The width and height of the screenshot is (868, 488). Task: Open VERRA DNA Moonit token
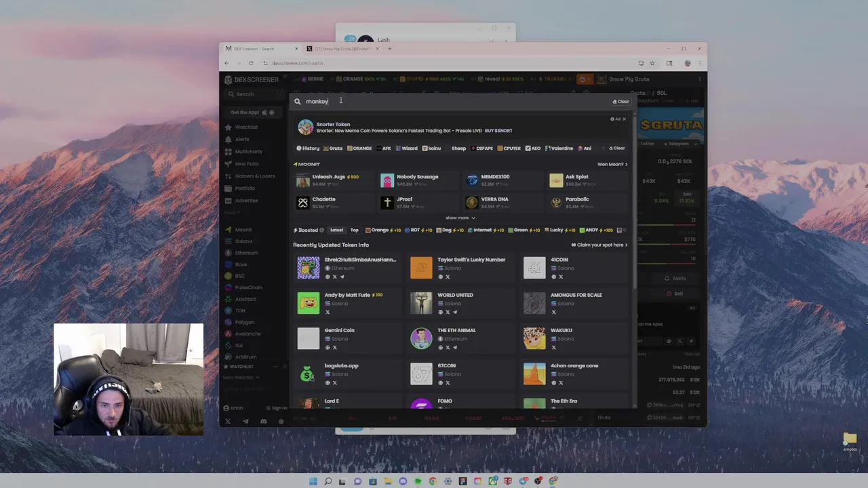503,203
